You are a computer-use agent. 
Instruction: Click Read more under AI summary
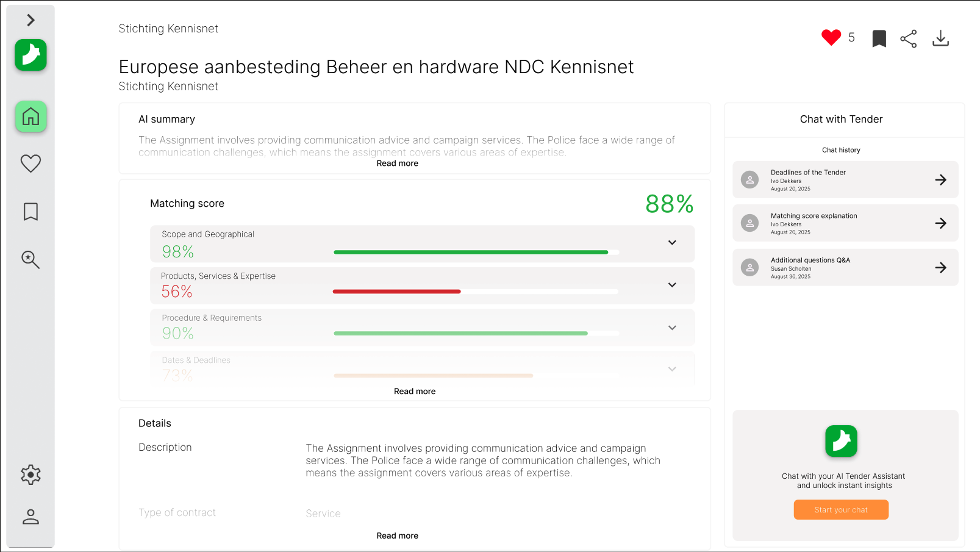click(397, 163)
